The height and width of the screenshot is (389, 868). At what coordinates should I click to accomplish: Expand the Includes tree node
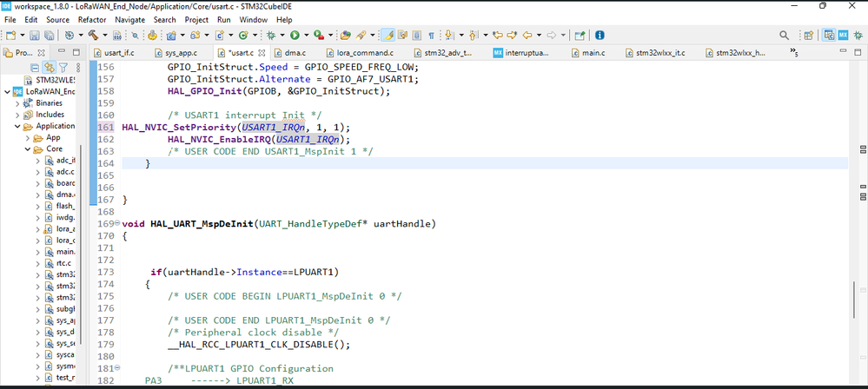tap(17, 115)
